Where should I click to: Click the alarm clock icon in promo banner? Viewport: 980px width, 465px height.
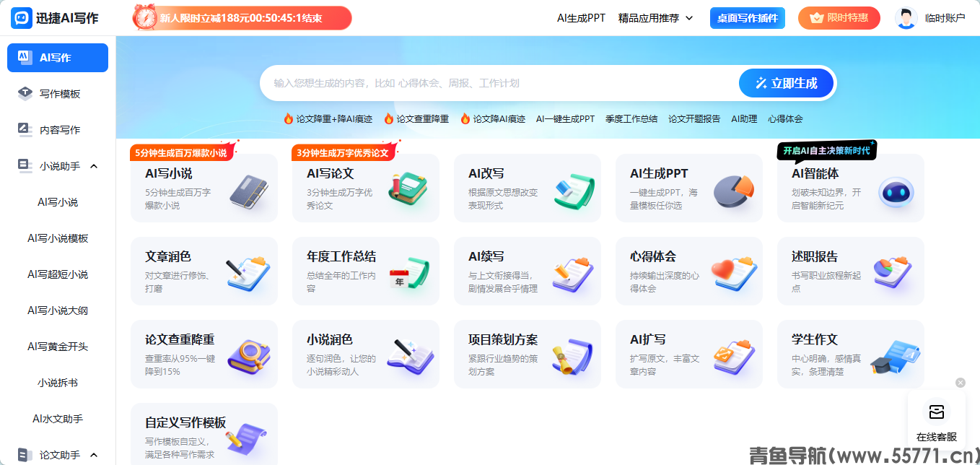144,17
